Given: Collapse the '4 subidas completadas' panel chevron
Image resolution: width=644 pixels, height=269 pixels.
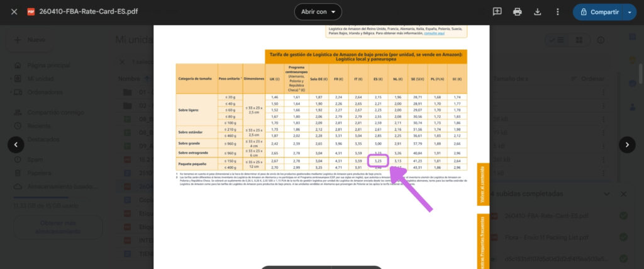Looking at the screenshot, I should pos(607,194).
